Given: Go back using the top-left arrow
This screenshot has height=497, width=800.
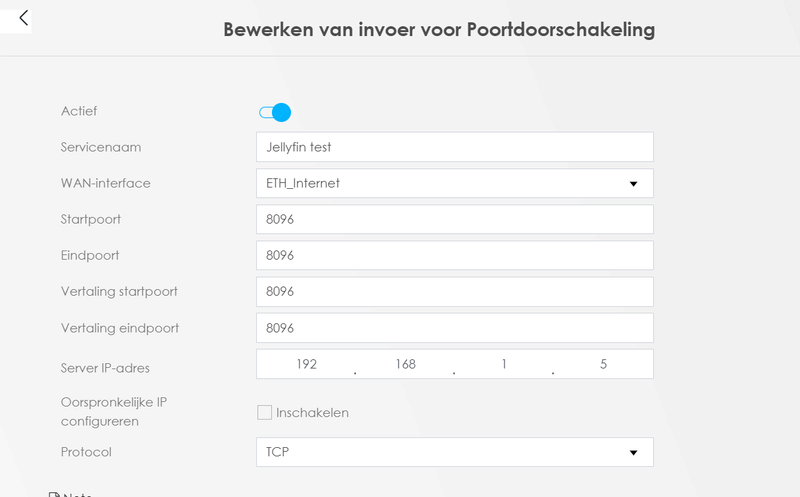Looking at the screenshot, I should coord(24,18).
